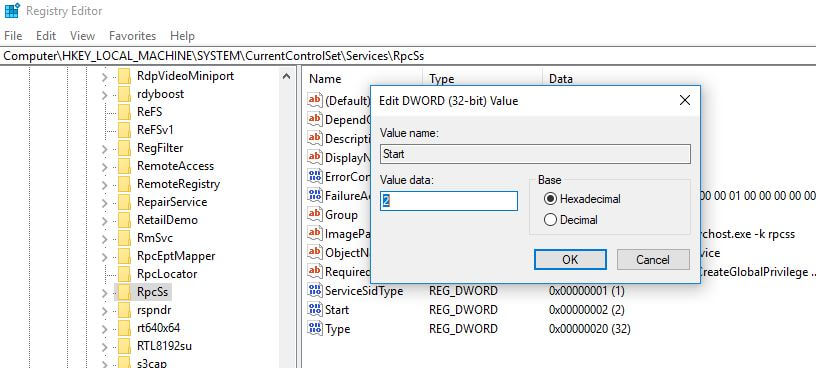The height and width of the screenshot is (368, 816).
Task: Select the RpcLocator tree item label
Action: tap(167, 274)
